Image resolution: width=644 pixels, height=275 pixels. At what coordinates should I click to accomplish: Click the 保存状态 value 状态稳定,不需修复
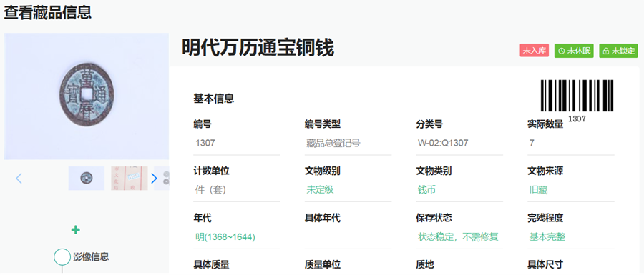(459, 237)
